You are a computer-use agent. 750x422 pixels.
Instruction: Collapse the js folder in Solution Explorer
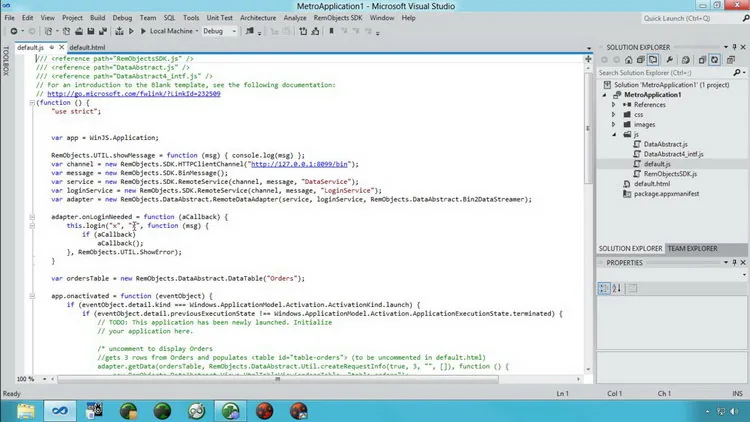pos(614,134)
